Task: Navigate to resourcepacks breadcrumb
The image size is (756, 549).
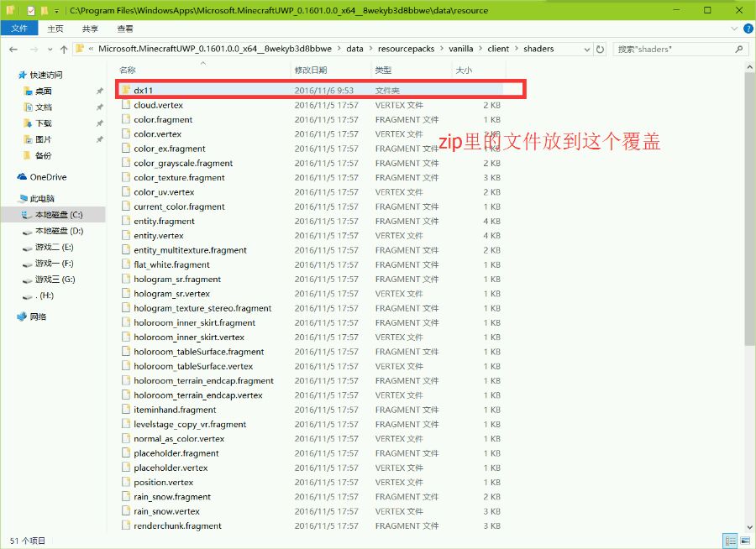Action: pos(406,49)
